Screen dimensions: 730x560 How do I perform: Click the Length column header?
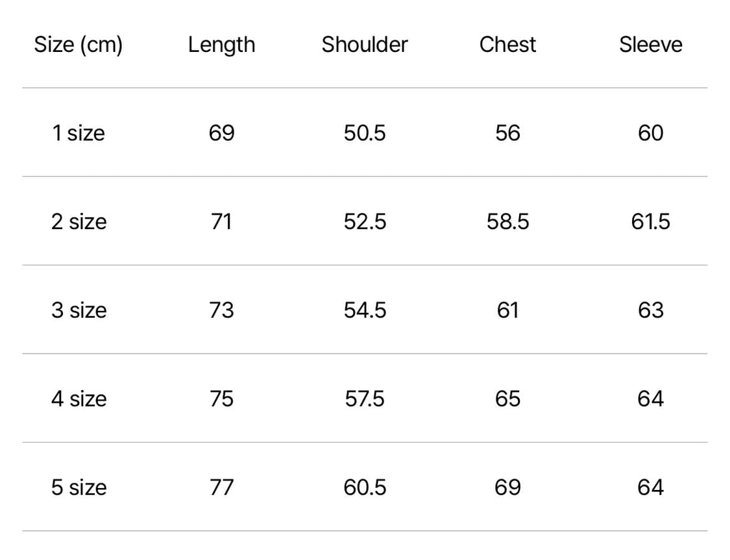tap(221, 45)
